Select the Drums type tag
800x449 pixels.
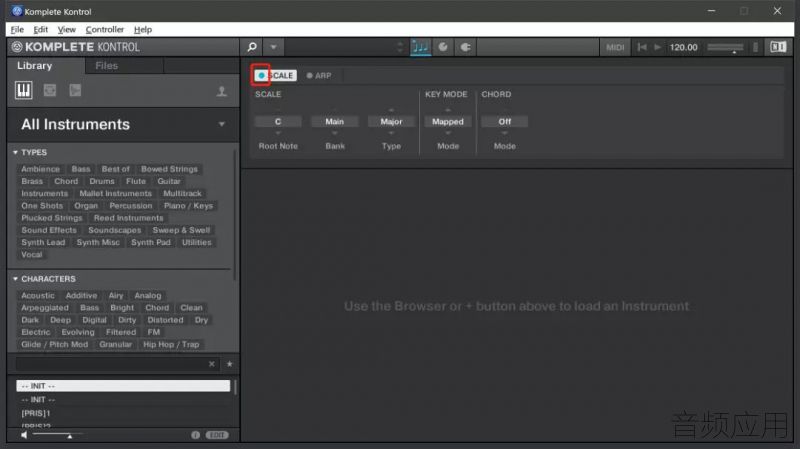102,181
